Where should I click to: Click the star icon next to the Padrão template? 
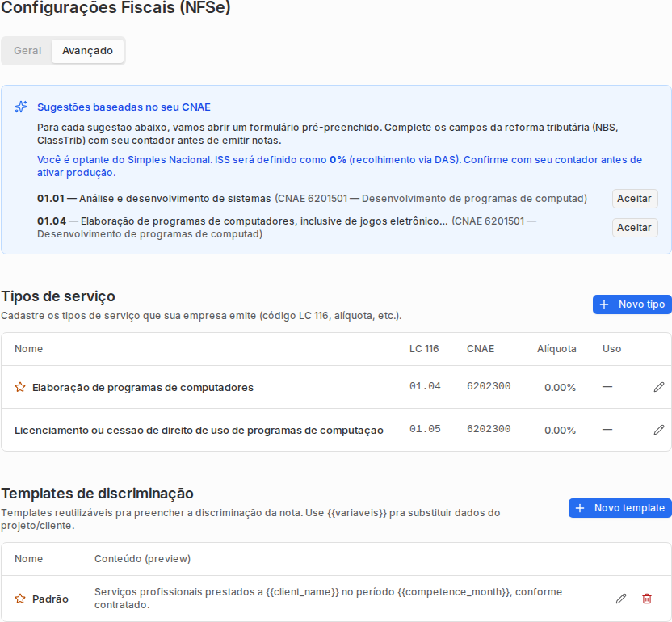(x=20, y=599)
